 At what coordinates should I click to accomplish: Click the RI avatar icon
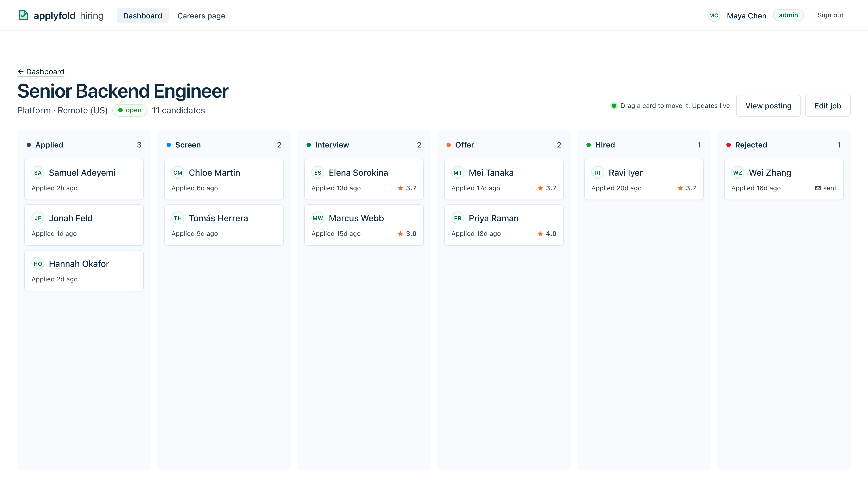(598, 173)
